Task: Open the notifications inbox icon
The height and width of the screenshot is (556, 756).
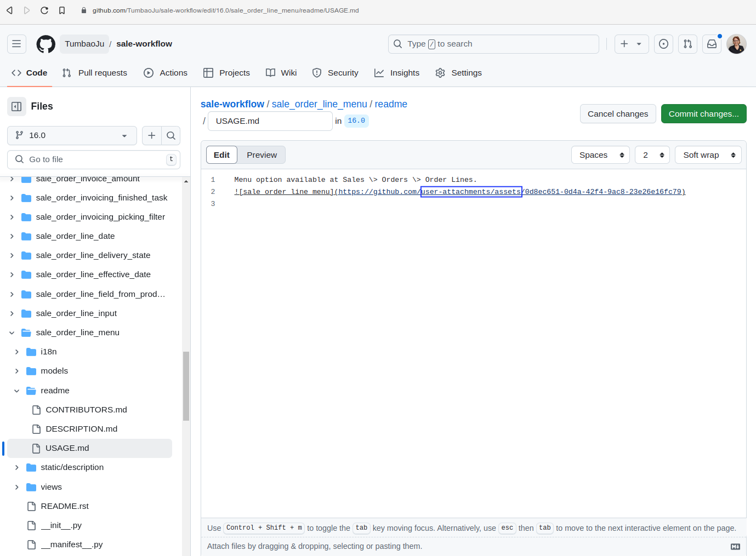Action: coord(712,44)
